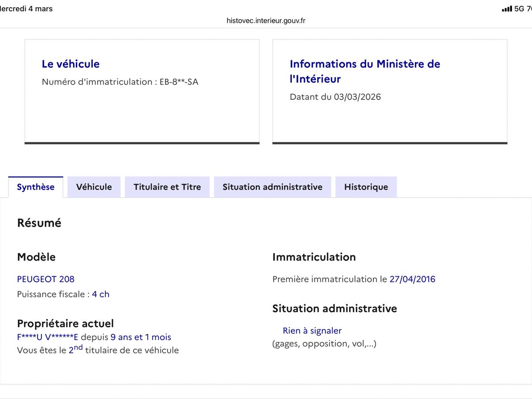Image resolution: width=532 pixels, height=399 pixels.
Task: Click the Le véhicule card heading
Action: pyautogui.click(x=70, y=64)
